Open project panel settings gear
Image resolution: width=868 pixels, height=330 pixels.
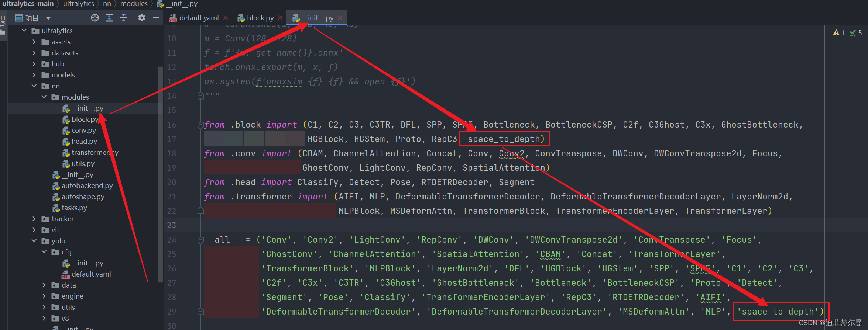(x=142, y=18)
